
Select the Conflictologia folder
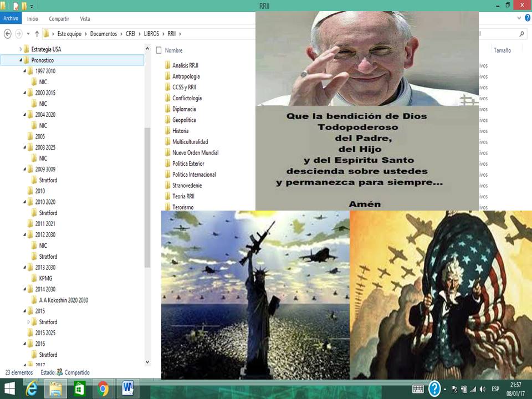[187, 98]
